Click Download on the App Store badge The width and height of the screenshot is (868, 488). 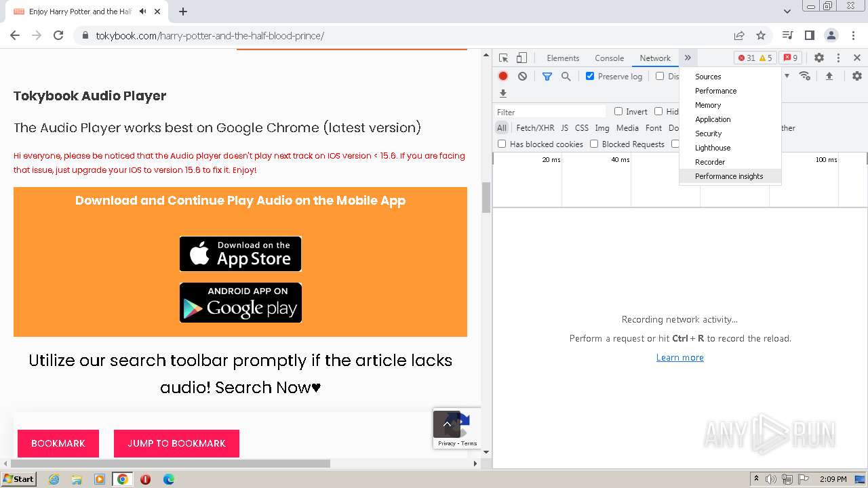(241, 253)
